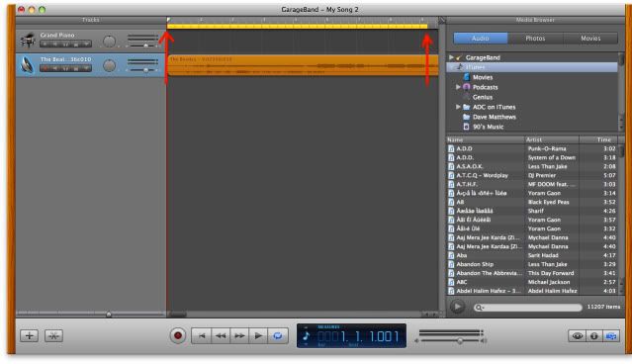The height and width of the screenshot is (364, 632).
Task: Click the Beatles track speaker icon
Action: click(x=28, y=65)
